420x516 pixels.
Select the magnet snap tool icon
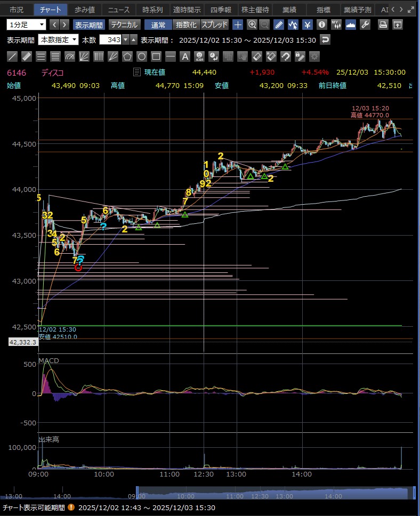285,57
